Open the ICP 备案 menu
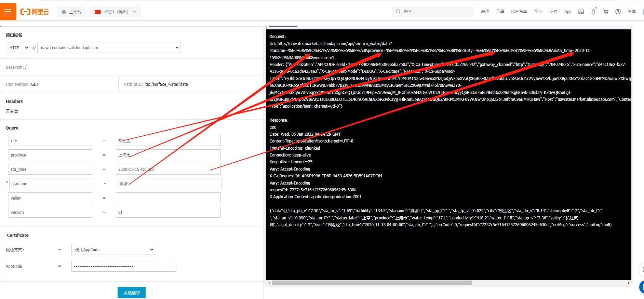 click(x=519, y=12)
